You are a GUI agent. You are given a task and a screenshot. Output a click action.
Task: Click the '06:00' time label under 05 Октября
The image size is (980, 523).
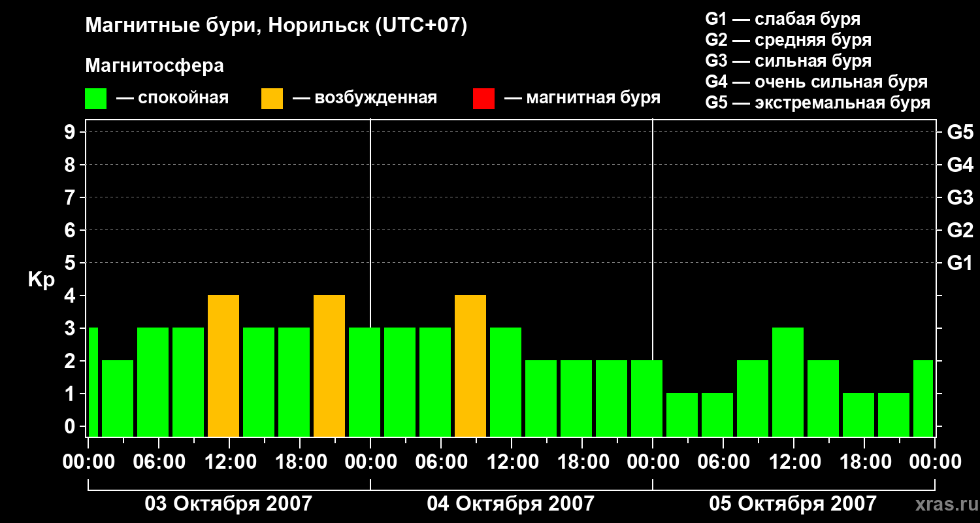coord(723,462)
